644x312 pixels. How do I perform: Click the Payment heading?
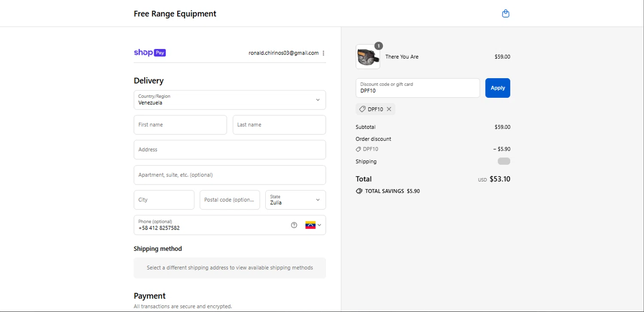149,296
